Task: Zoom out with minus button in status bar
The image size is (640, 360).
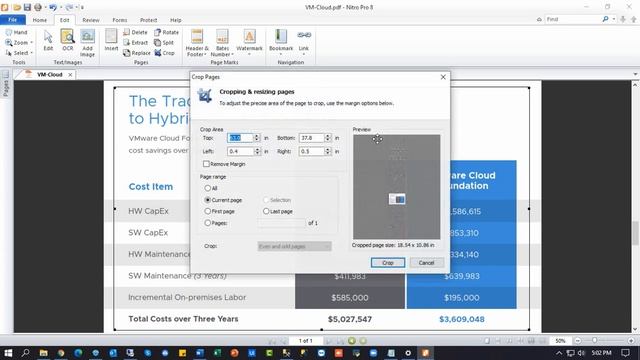Action: click(578, 340)
